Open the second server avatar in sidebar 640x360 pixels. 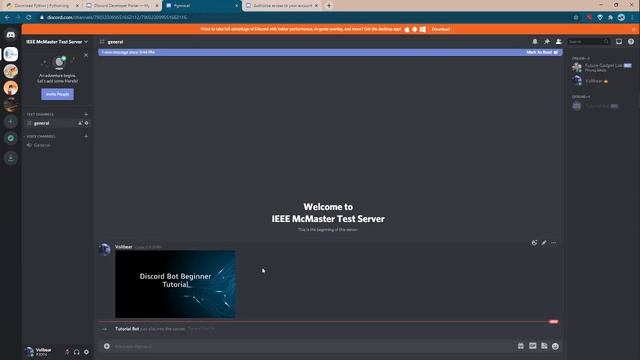[x=11, y=71]
